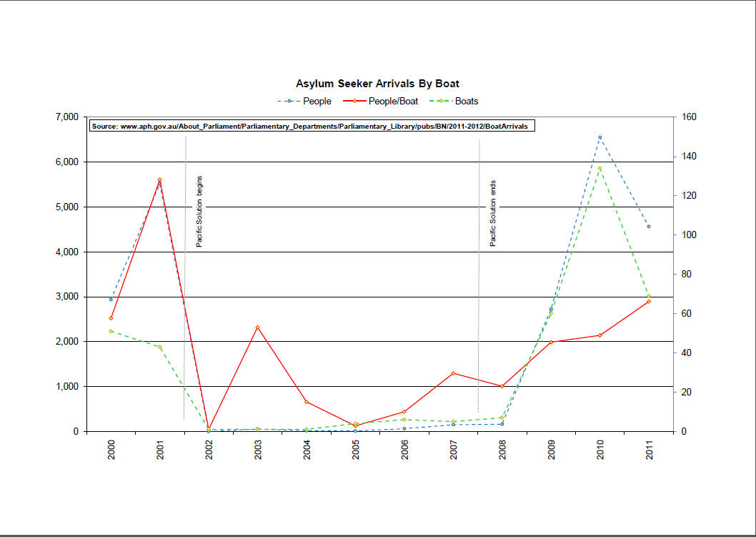The image size is (756, 537).
Task: Click the source URL text box
Action: pyautogui.click(x=313, y=127)
